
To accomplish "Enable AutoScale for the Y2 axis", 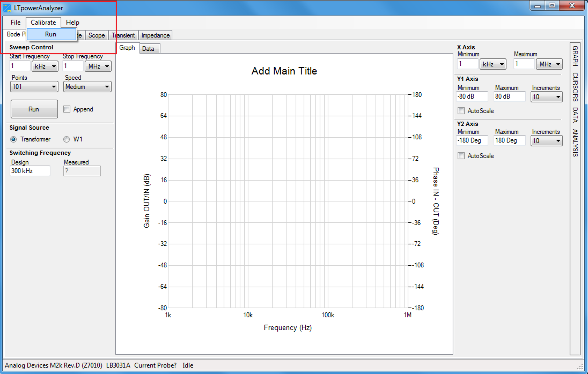I will point(461,156).
